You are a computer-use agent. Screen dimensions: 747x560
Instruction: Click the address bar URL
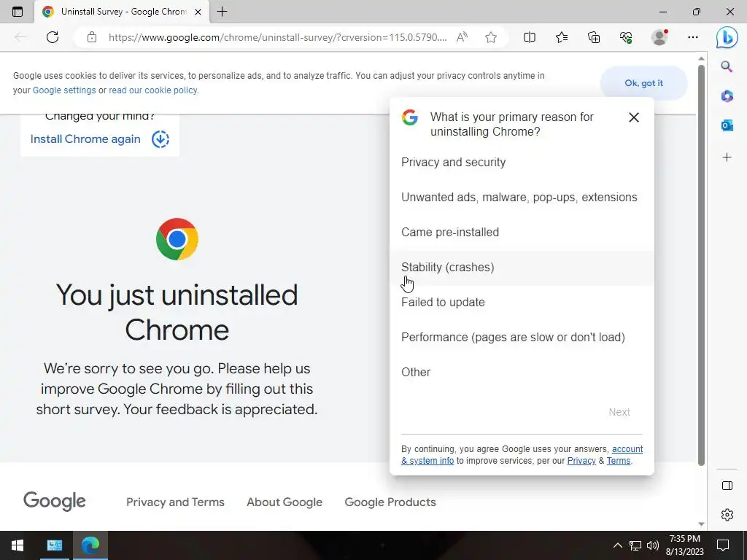[277, 37]
